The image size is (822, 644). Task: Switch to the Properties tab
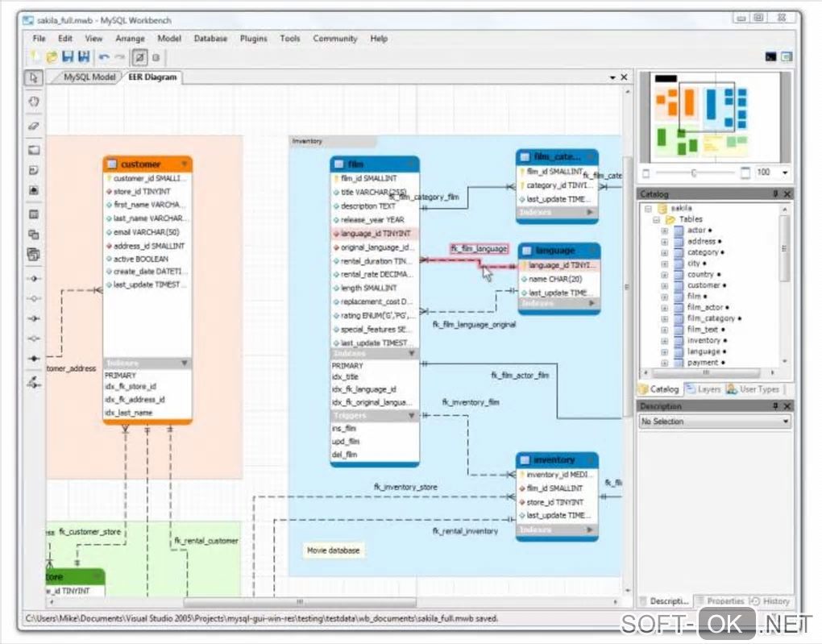[720, 601]
